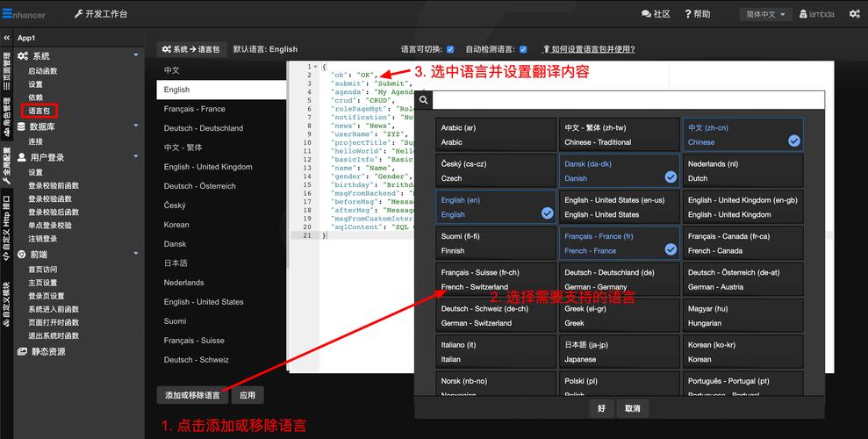This screenshot has width=868, height=439.
Task: Toggle the 语言可切换 checkbox
Action: (x=450, y=49)
